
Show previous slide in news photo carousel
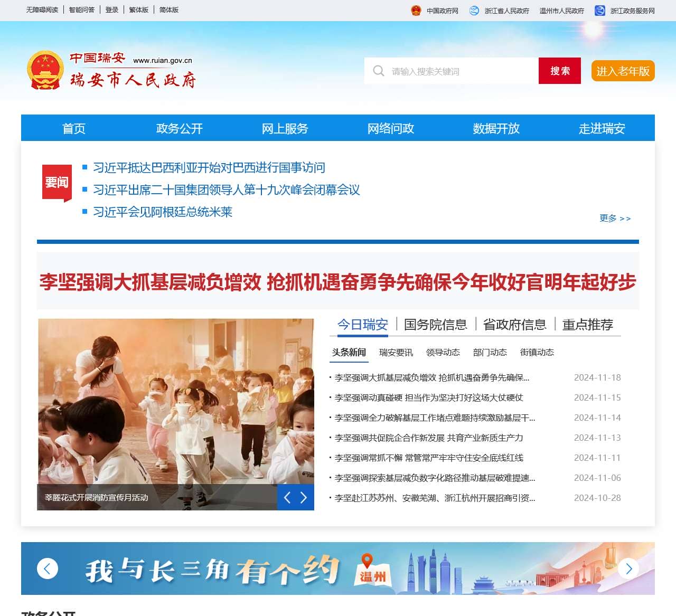pyautogui.click(x=287, y=497)
